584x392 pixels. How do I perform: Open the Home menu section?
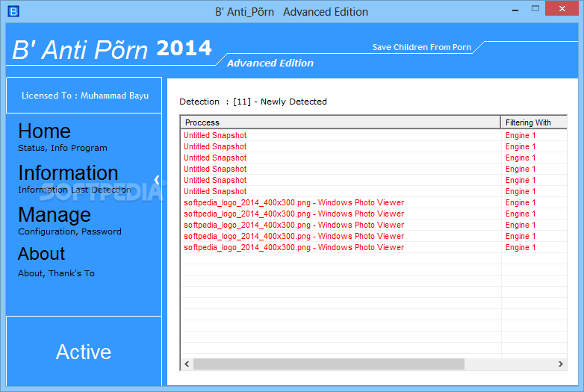tap(44, 131)
